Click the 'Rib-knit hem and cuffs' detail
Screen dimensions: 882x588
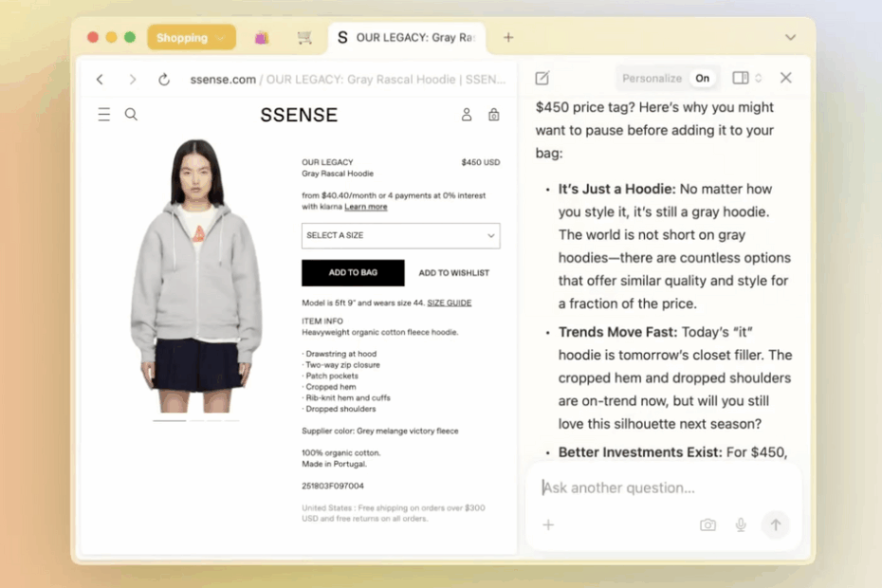point(348,397)
